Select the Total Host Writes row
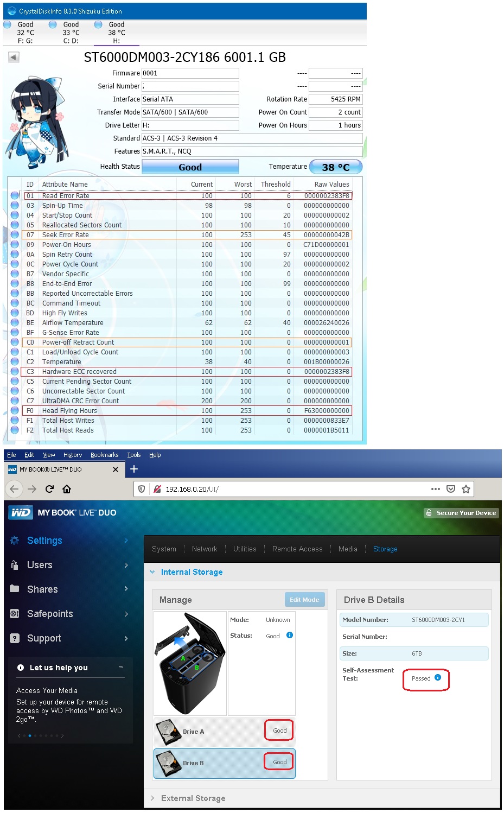504x813 pixels. [187, 421]
